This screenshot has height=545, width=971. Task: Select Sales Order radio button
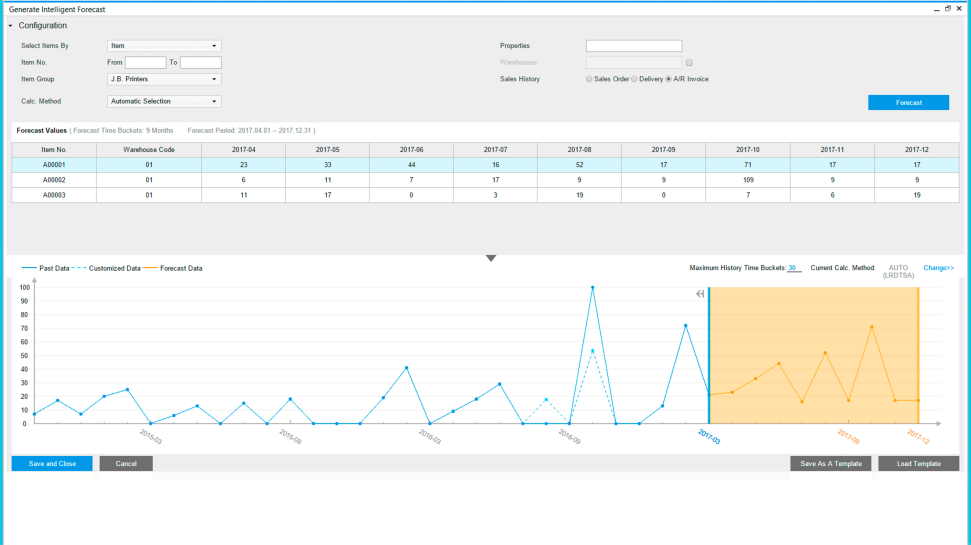tap(589, 79)
